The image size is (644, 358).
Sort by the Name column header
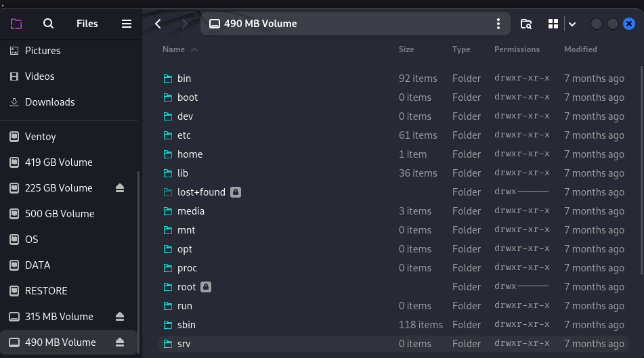[x=173, y=49]
